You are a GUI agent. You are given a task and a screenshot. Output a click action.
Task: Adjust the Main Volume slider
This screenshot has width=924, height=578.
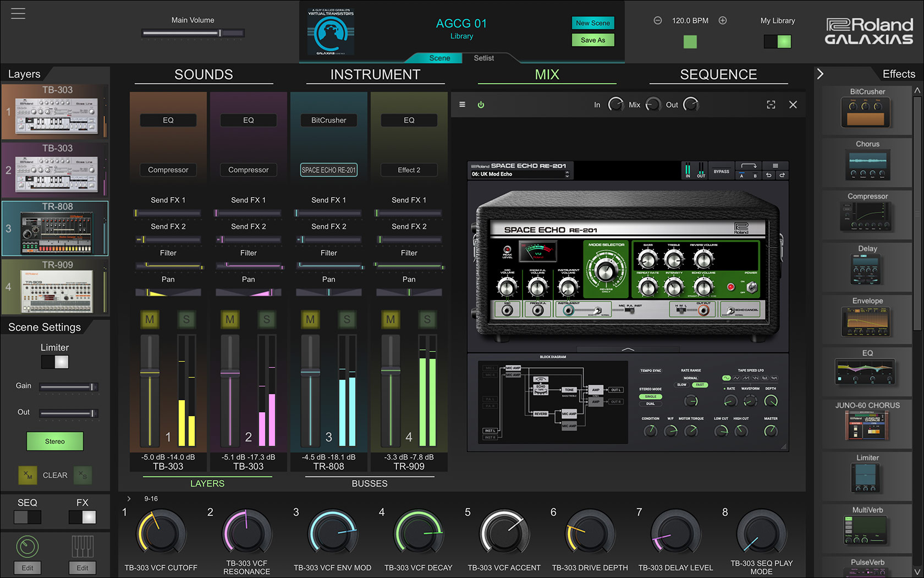193,34
